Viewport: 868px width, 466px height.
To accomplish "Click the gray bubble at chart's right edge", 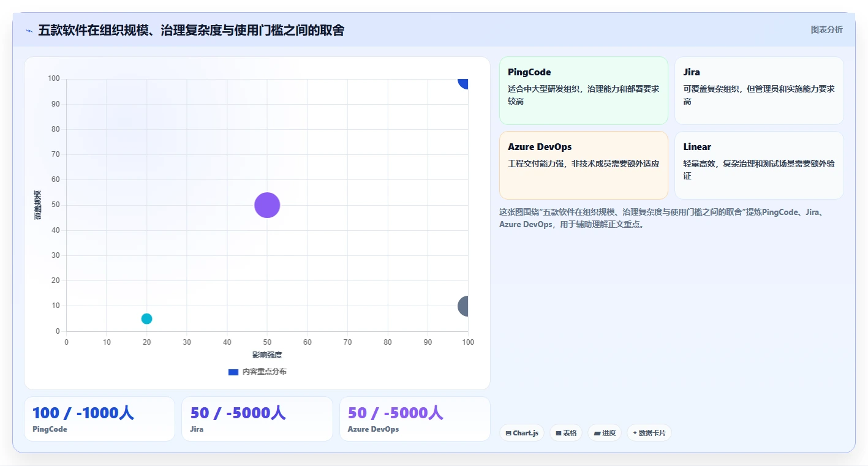I will coord(464,306).
